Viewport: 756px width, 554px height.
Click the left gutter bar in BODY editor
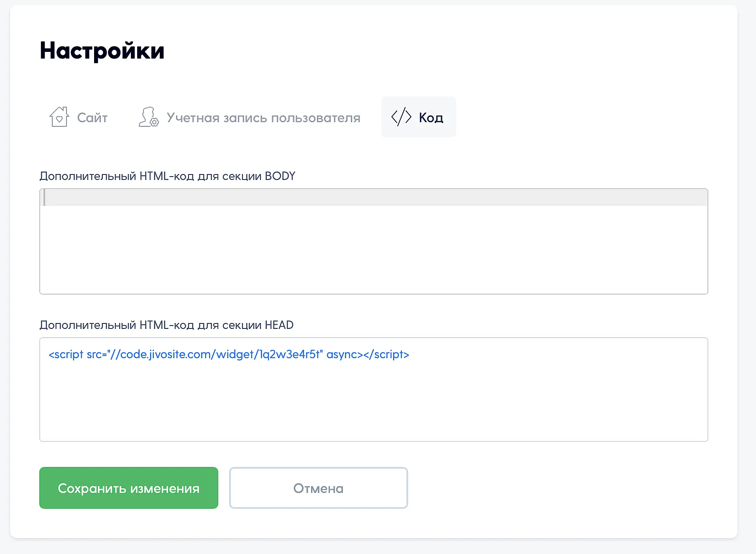44,197
